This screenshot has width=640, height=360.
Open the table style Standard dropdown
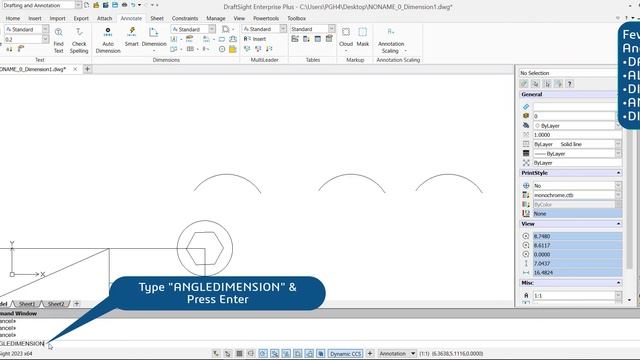point(331,29)
